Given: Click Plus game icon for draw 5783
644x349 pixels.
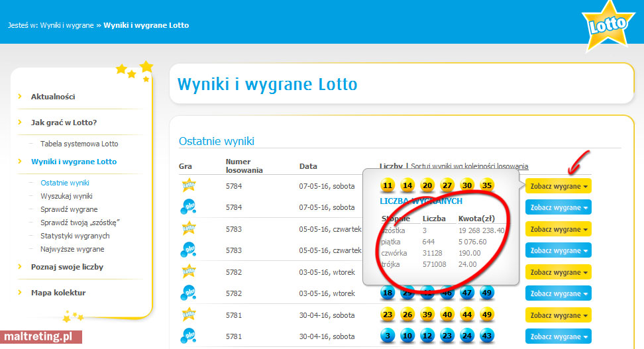Looking at the screenshot, I should 188,250.
